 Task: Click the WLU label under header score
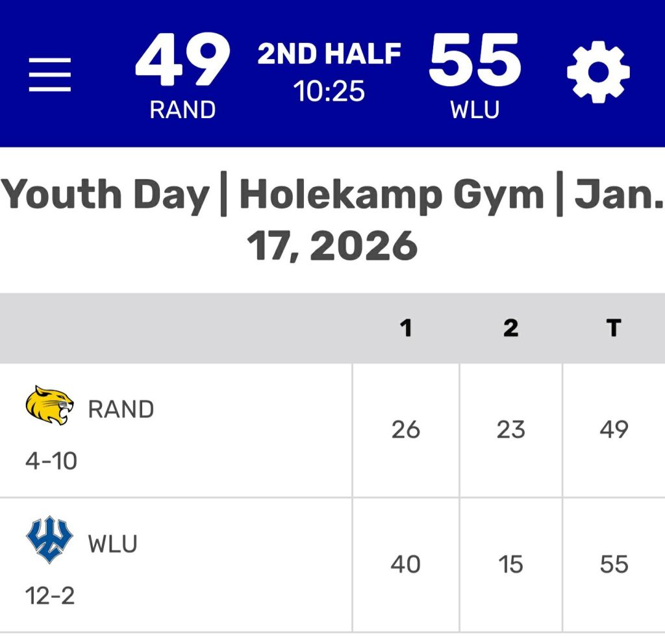point(475,110)
